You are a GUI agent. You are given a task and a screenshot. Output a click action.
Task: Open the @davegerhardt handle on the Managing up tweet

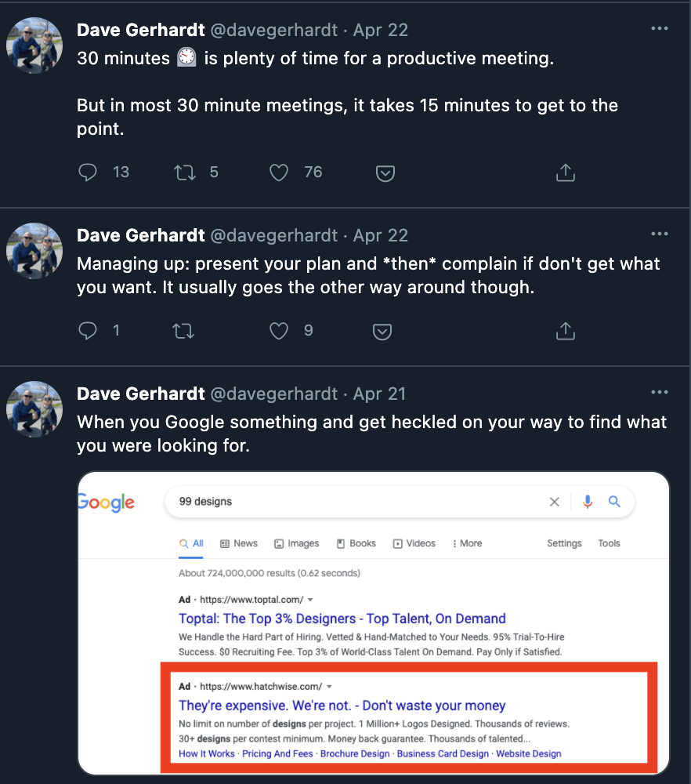click(x=273, y=235)
